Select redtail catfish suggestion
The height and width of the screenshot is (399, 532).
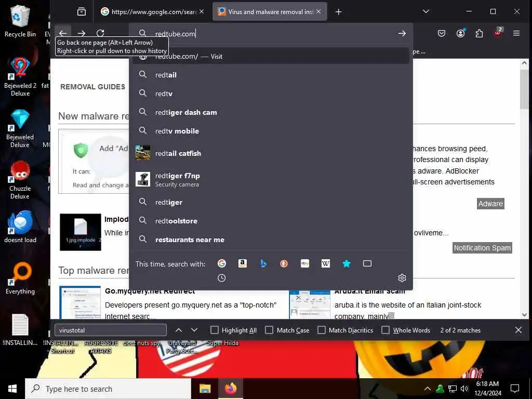(271, 153)
